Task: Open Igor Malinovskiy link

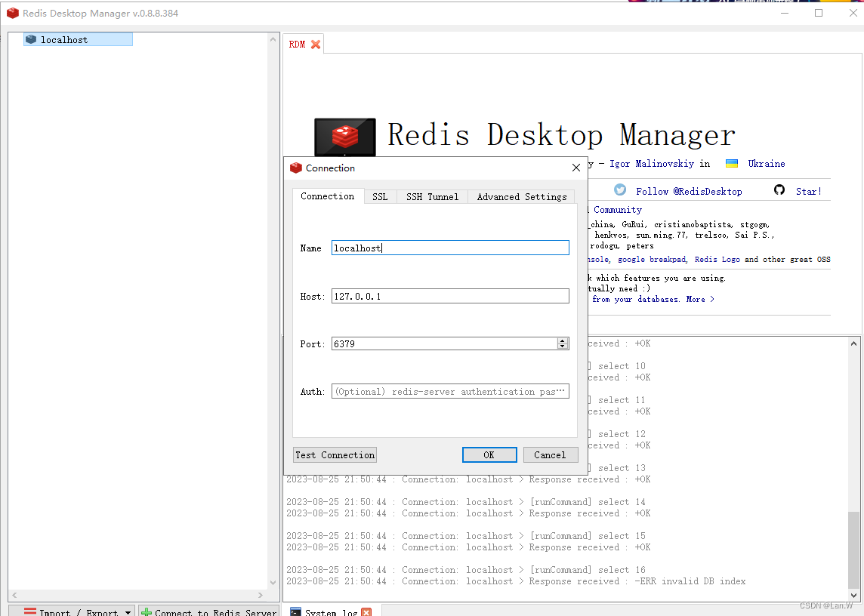Action: pos(652,164)
